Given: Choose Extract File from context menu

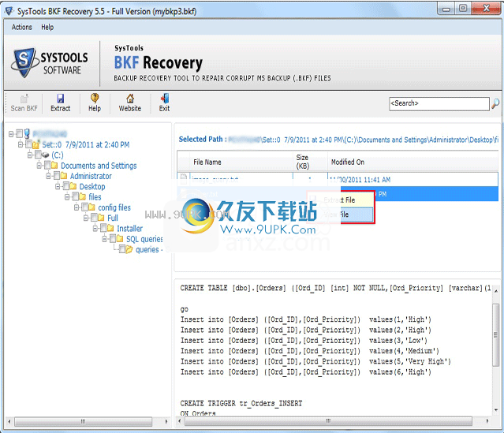Looking at the screenshot, I should (x=341, y=200).
